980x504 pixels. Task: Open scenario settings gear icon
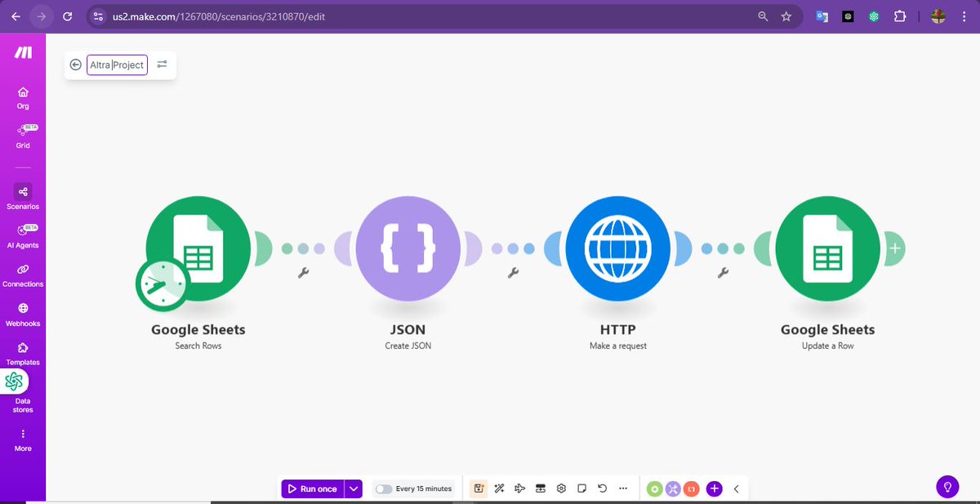coord(561,488)
